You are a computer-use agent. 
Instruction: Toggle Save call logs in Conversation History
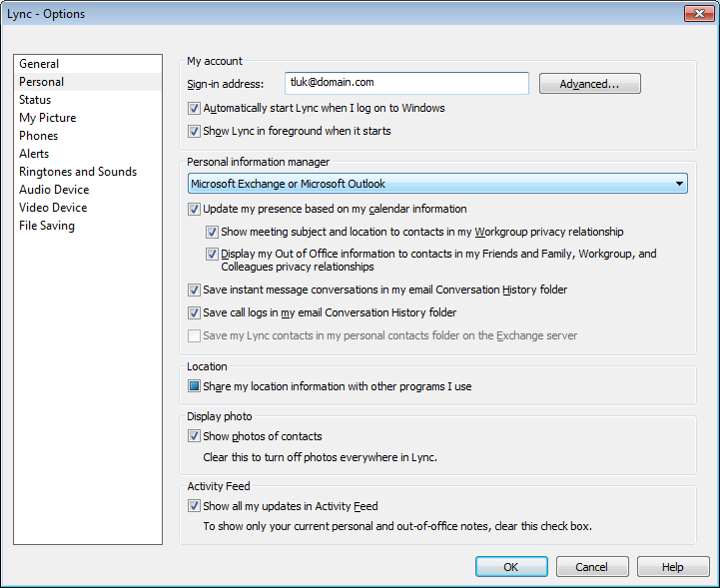[194, 313]
